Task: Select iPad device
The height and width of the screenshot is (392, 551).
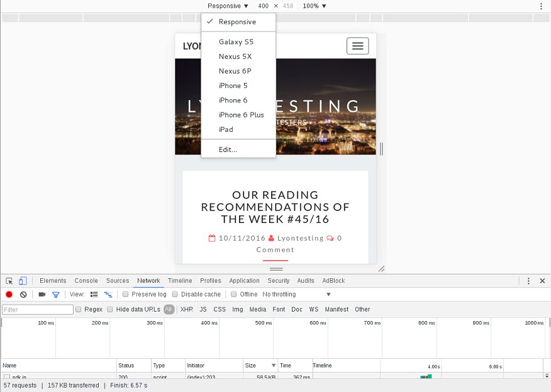Action: click(238, 129)
